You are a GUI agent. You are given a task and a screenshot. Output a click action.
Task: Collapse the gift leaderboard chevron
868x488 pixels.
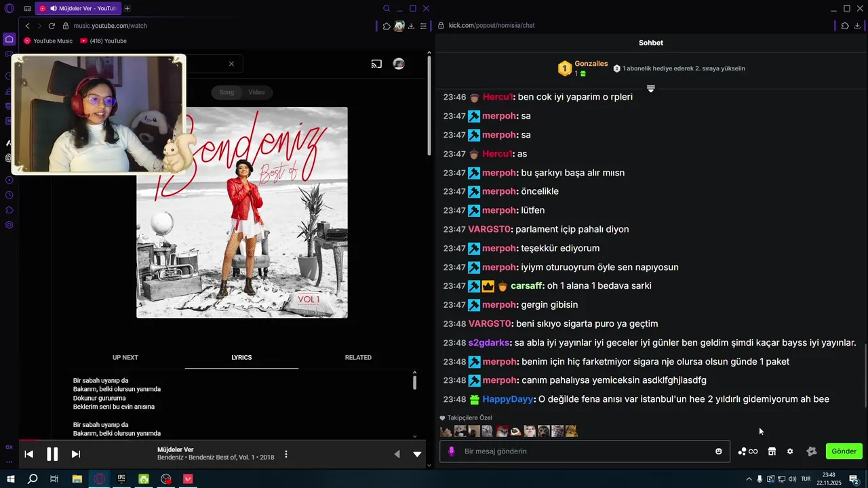[650, 89]
